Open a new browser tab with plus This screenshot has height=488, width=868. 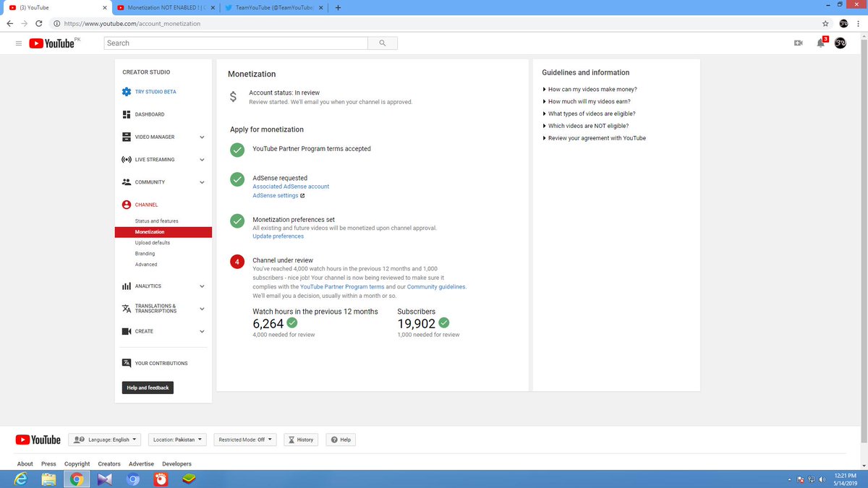(338, 8)
